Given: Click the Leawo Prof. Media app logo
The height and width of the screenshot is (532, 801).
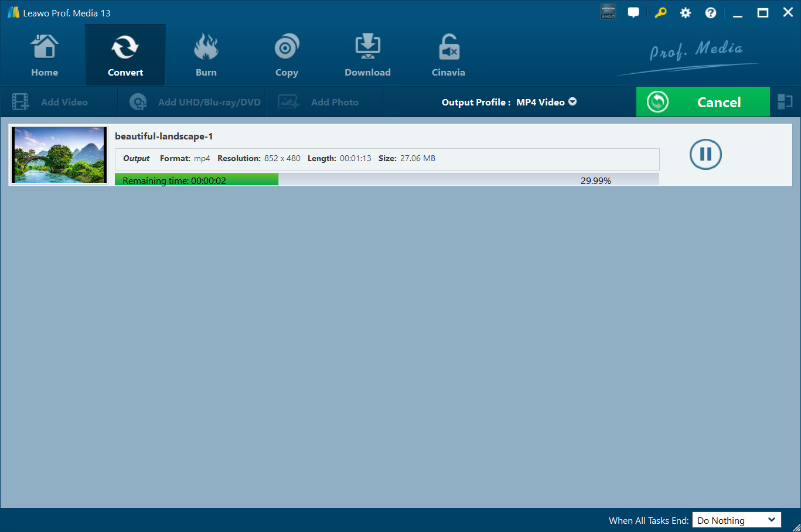Looking at the screenshot, I should tap(13, 12).
